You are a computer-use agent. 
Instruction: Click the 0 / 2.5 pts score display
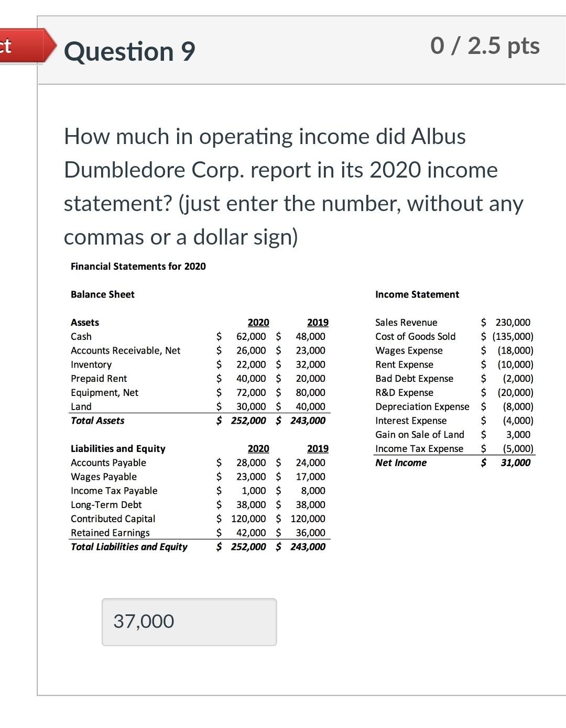pos(485,46)
